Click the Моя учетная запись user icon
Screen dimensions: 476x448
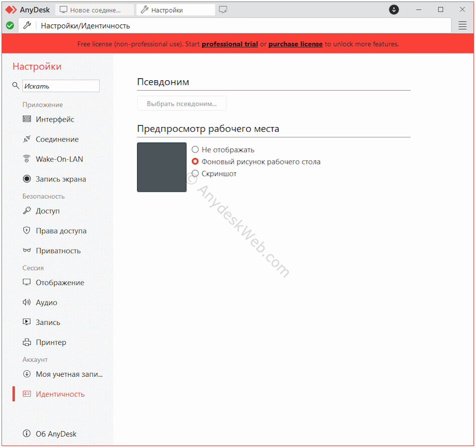click(x=27, y=374)
